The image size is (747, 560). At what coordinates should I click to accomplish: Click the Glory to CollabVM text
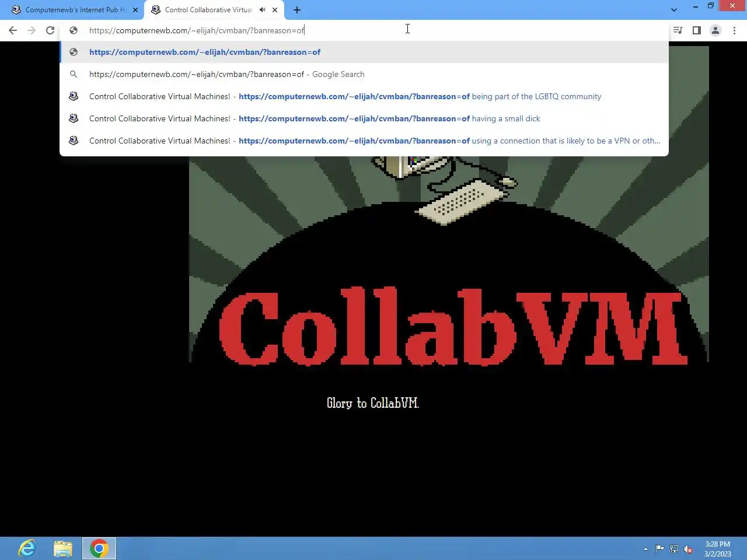[373, 403]
